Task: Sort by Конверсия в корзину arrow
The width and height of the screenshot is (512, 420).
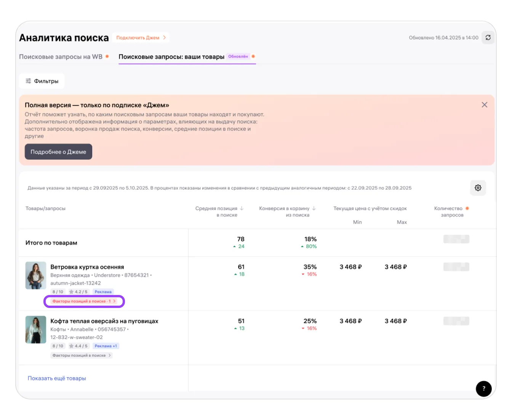Action: pyautogui.click(x=314, y=208)
